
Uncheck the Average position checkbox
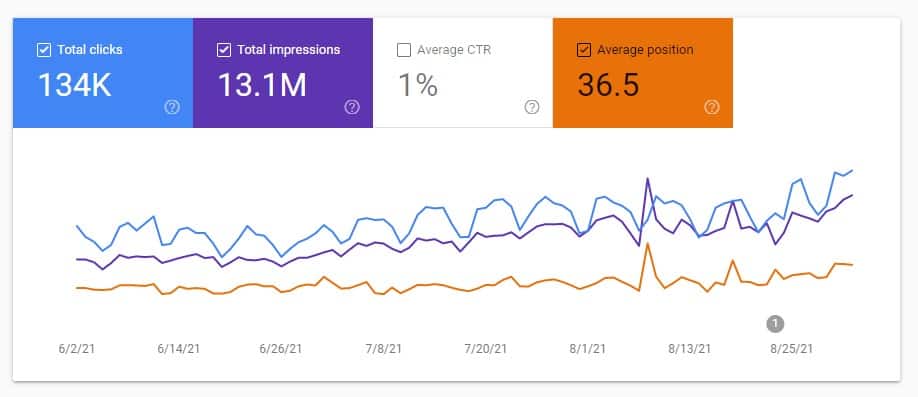(x=583, y=50)
